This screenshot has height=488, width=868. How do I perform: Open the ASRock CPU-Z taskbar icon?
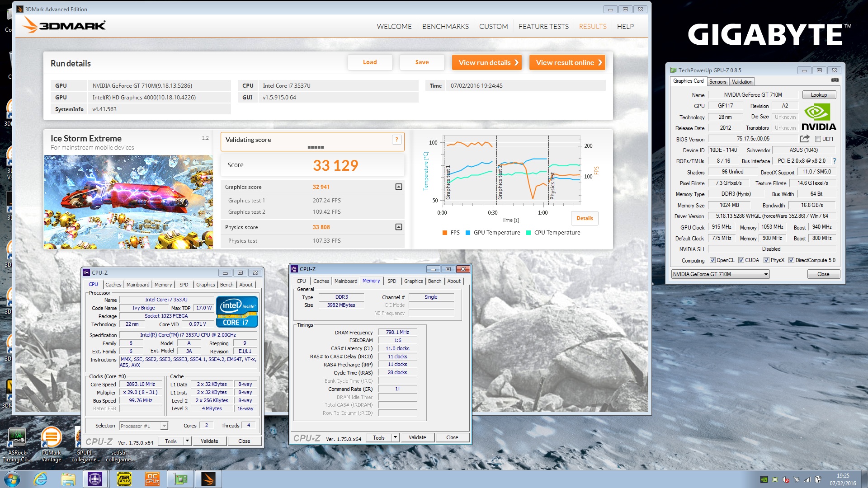click(x=124, y=479)
